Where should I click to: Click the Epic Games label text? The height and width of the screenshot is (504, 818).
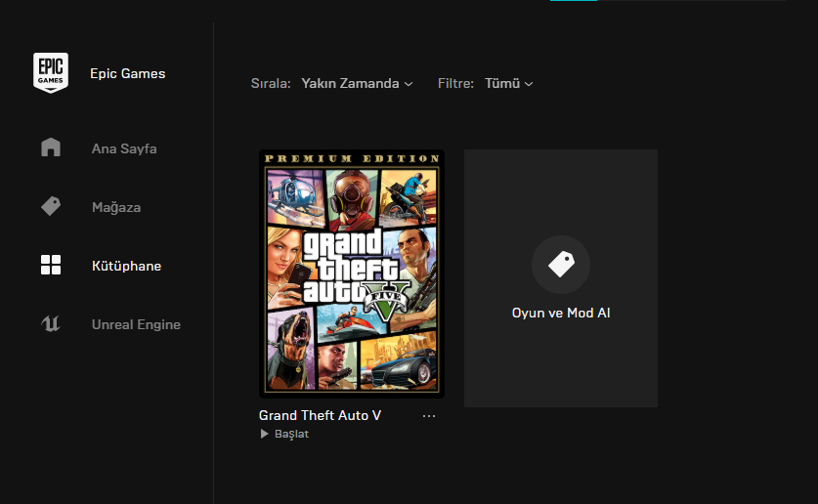tap(128, 73)
